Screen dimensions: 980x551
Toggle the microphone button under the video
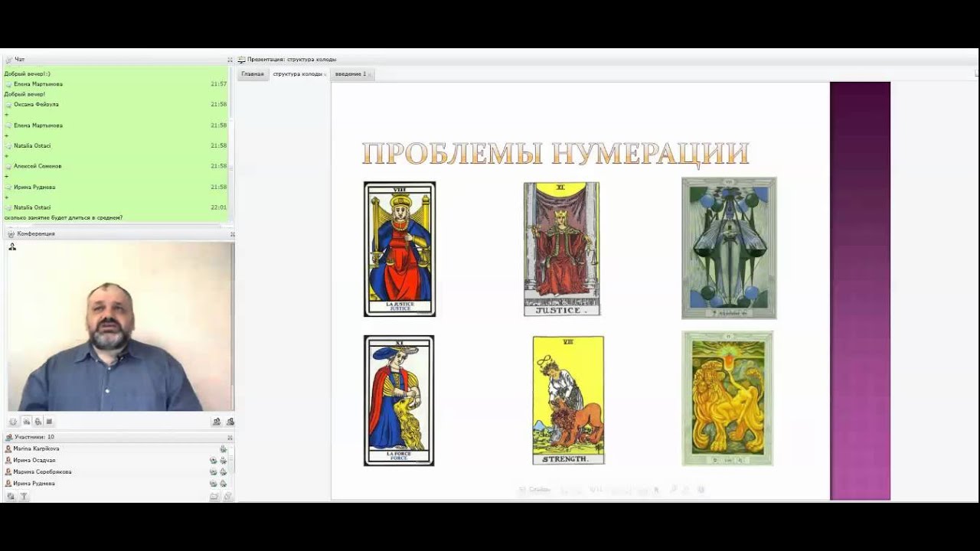38,421
